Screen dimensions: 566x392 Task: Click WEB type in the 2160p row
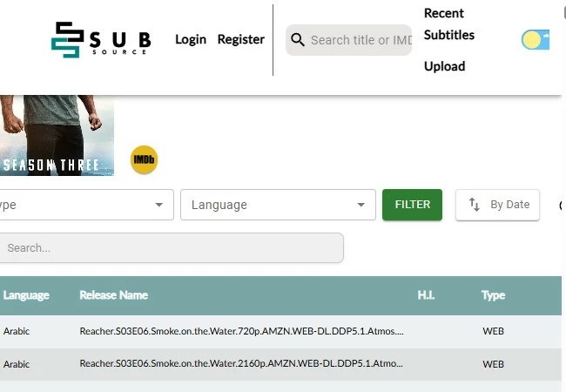[x=493, y=364]
